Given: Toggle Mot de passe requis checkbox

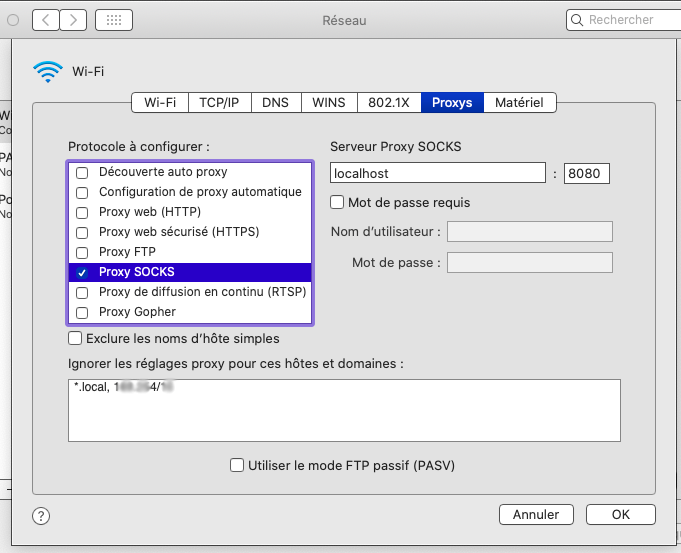Looking at the screenshot, I should tap(338, 203).
